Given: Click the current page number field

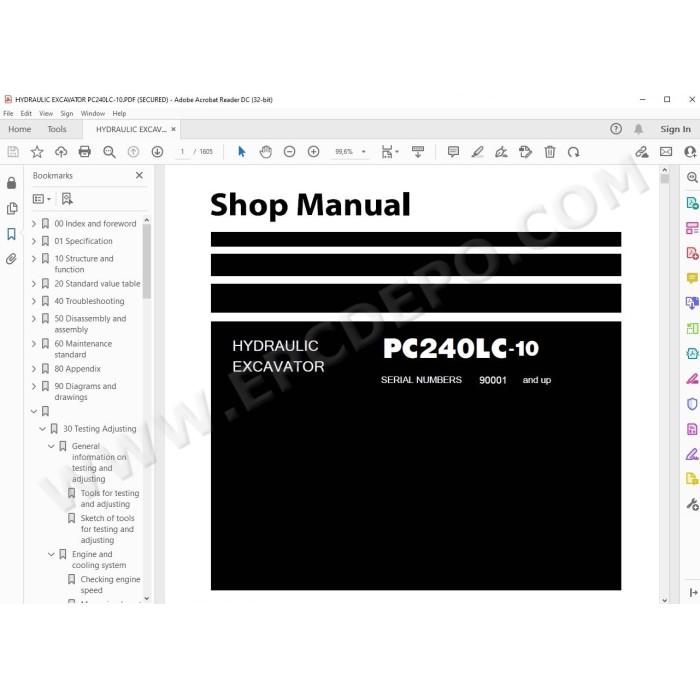Looking at the screenshot, I should pyautogui.click(x=182, y=152).
